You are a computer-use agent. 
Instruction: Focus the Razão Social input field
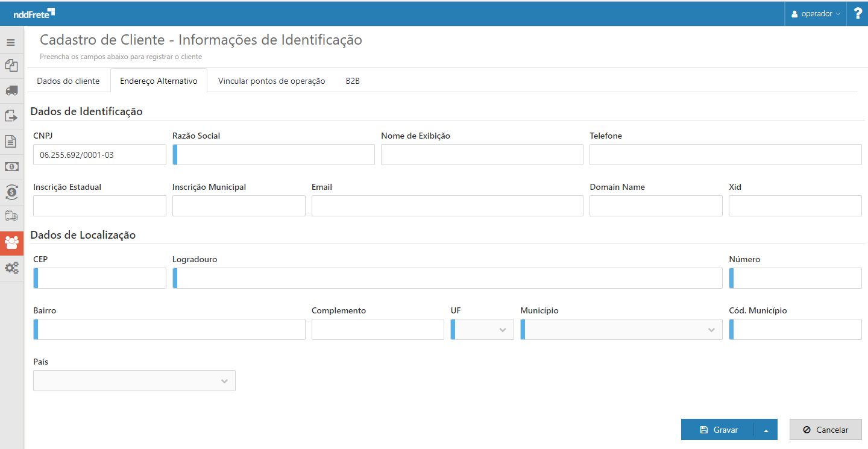[274, 155]
